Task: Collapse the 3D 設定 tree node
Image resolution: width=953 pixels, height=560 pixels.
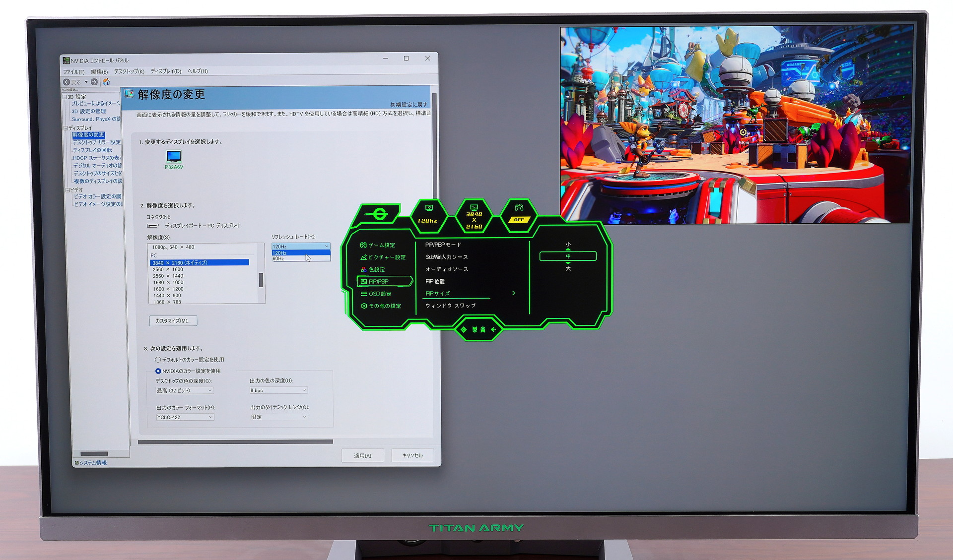Action: 65,97
